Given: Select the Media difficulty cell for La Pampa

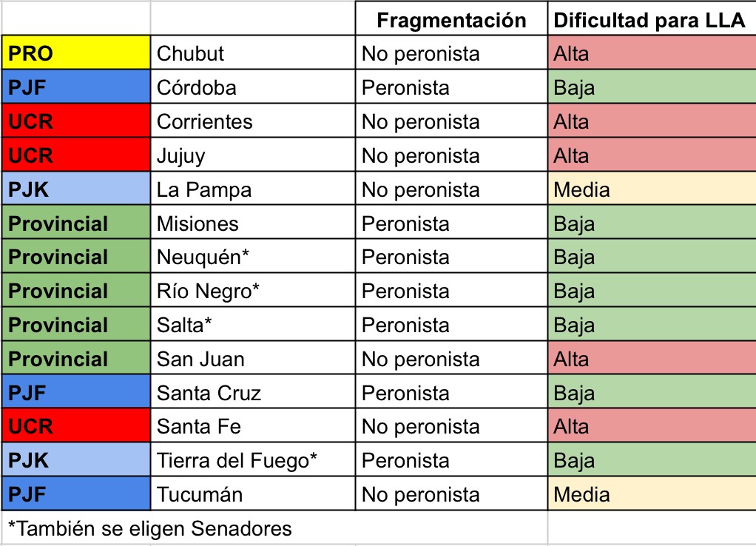Looking at the screenshot, I should point(651,189).
